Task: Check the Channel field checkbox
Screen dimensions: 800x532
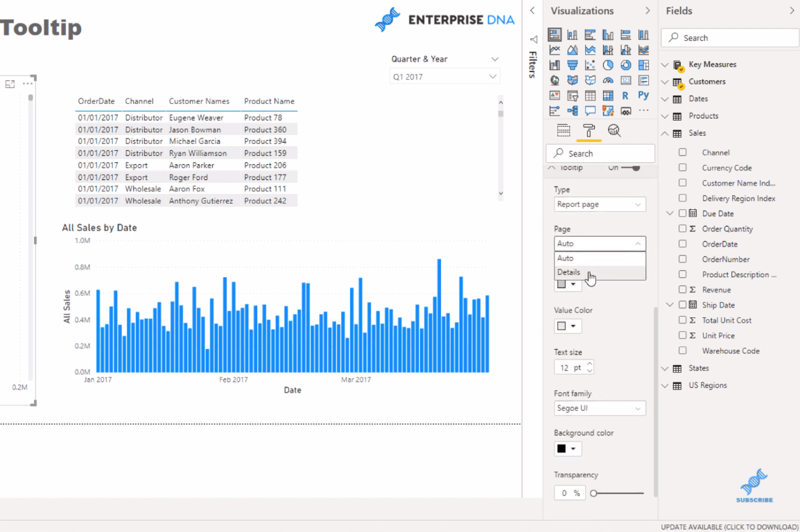Action: pyautogui.click(x=683, y=152)
